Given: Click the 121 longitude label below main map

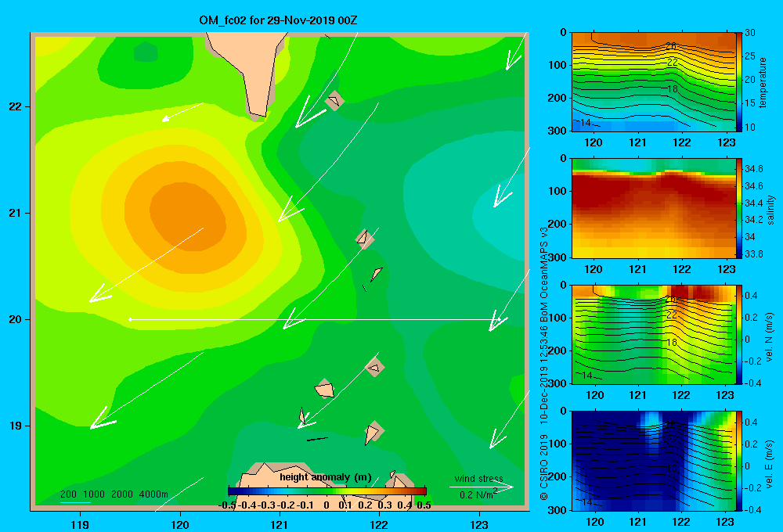Looking at the screenshot, I should pyautogui.click(x=280, y=524).
